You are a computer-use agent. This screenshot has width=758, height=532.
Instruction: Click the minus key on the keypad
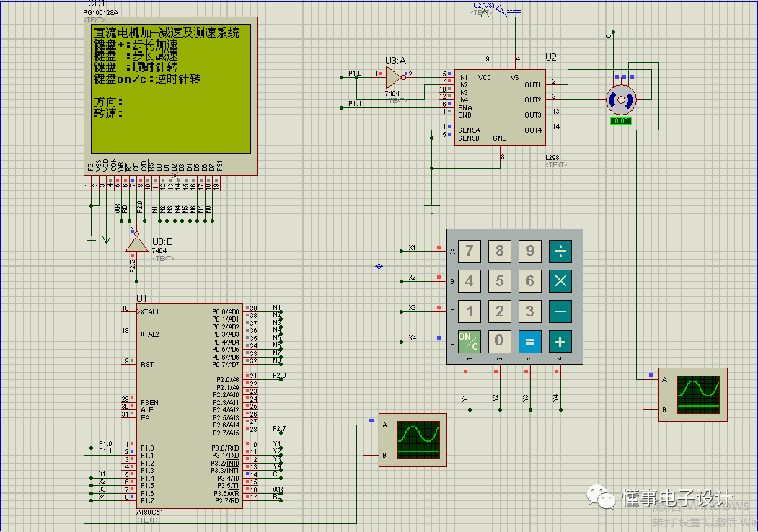(560, 311)
